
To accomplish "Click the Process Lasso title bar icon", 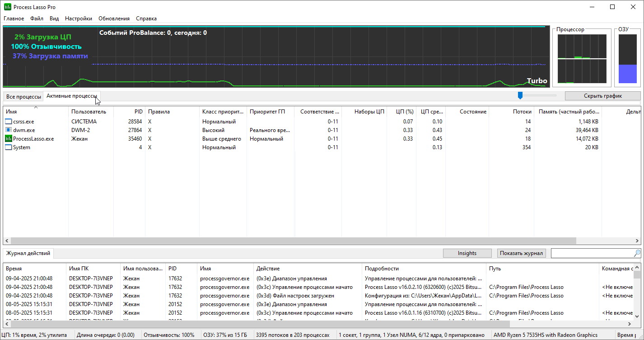I will 7,7.
